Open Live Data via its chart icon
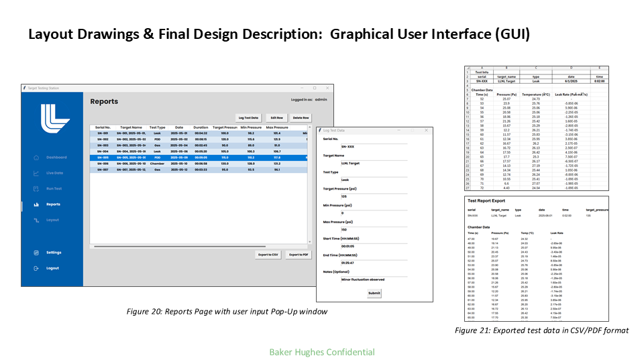This screenshot has height=362, width=644. pos(36,173)
